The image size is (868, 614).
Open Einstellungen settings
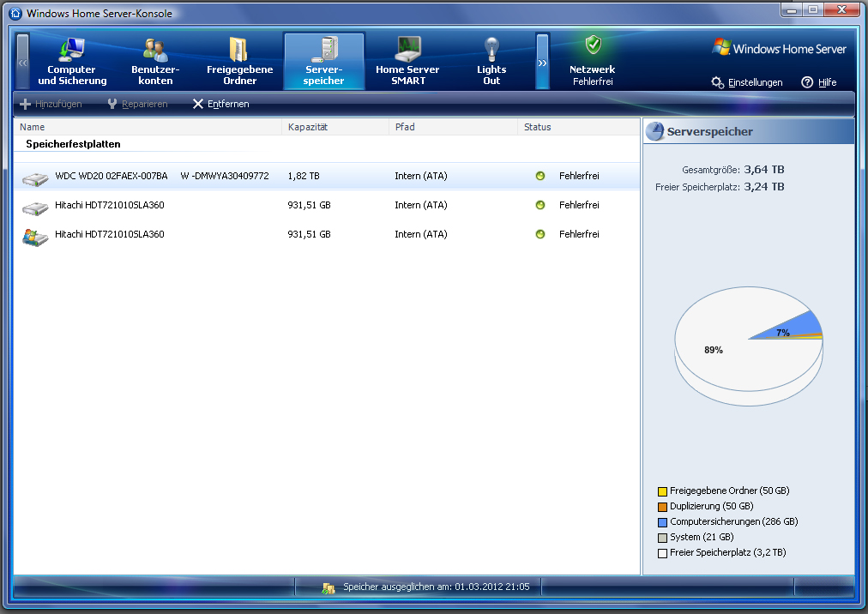pos(747,82)
